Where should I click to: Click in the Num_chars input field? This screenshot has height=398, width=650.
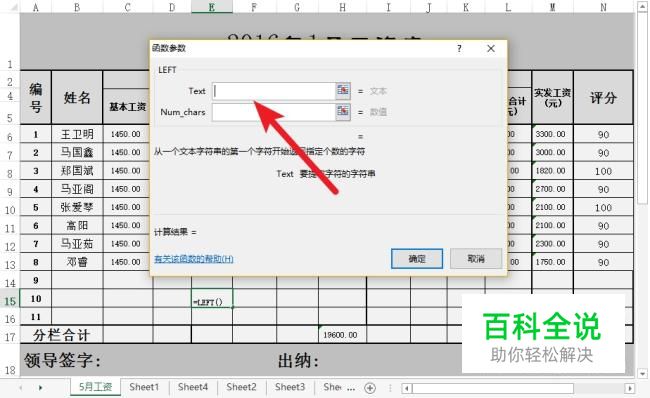tap(274, 112)
